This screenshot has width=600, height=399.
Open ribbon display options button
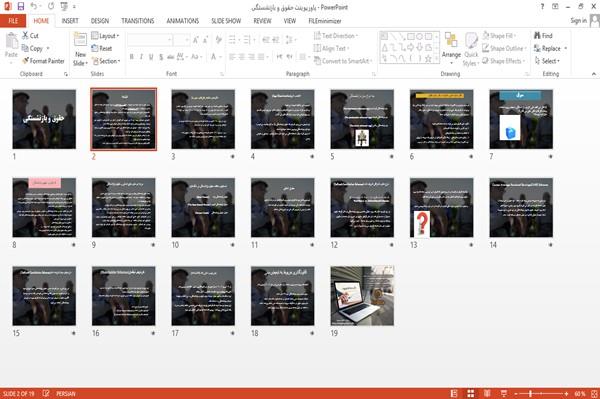[555, 7]
